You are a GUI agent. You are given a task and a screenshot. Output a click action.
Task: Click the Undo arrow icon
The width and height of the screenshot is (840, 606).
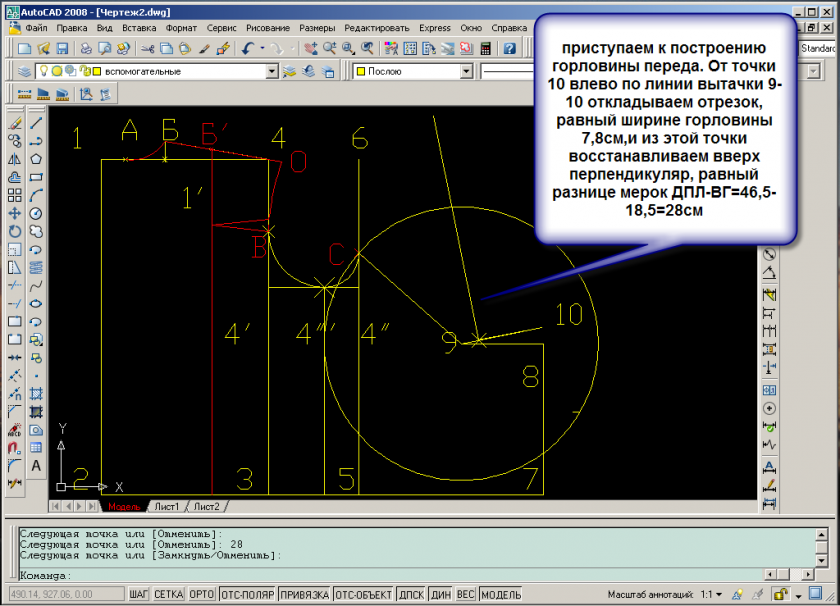[247, 48]
